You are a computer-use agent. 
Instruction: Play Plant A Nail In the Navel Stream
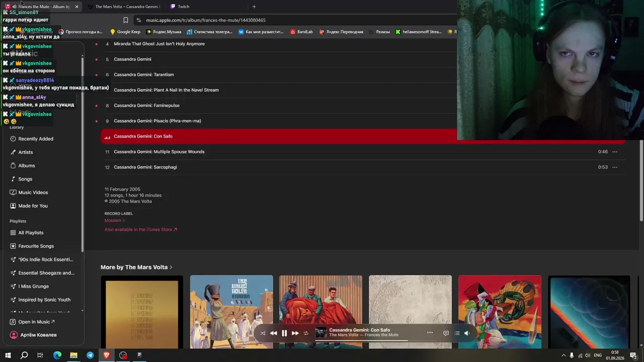click(x=166, y=90)
